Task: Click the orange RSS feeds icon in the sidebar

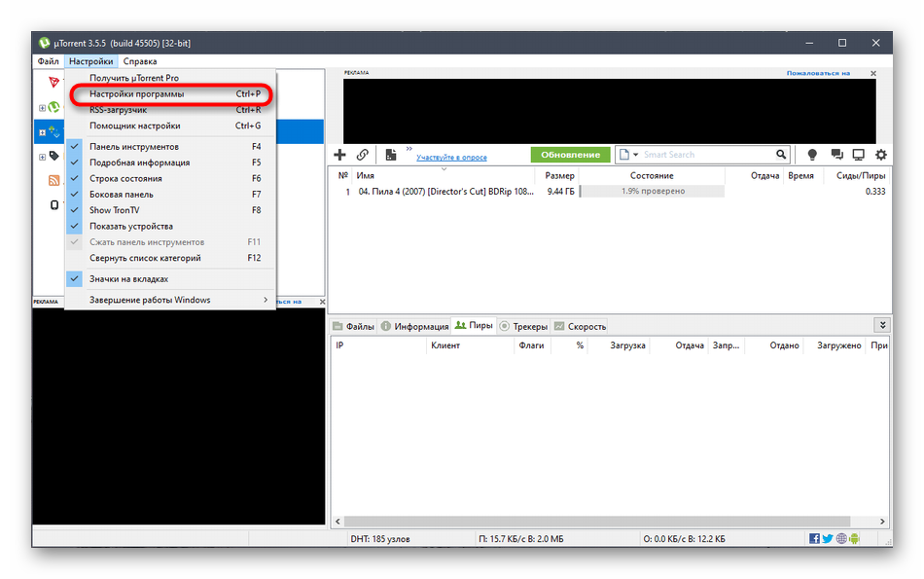Action: pyautogui.click(x=54, y=180)
